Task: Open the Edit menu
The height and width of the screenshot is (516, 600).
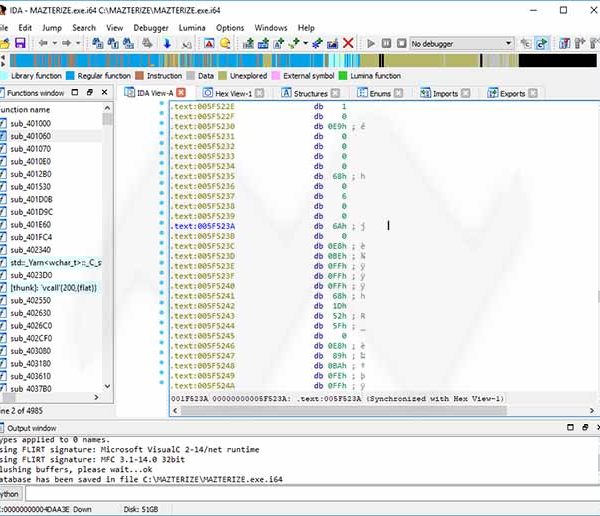Action: (25, 28)
